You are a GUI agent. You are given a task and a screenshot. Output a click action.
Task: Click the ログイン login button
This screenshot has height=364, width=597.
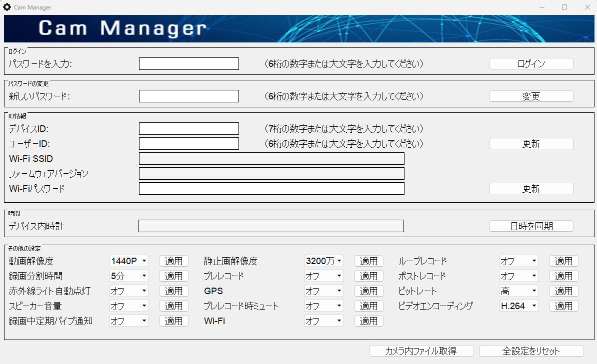(x=531, y=63)
